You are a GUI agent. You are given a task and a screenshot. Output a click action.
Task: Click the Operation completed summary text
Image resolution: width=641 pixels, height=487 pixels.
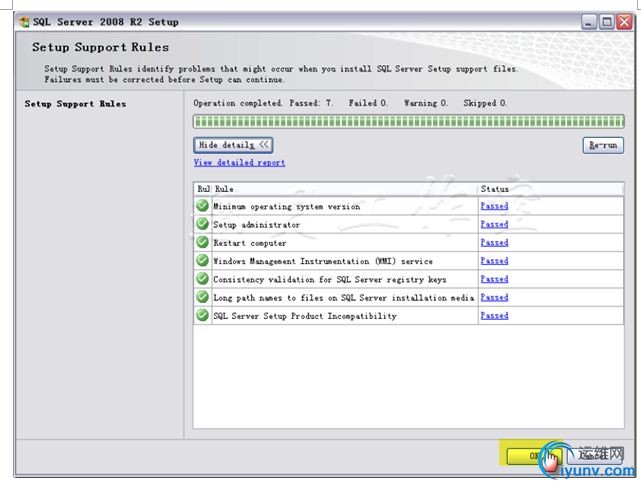[350, 103]
